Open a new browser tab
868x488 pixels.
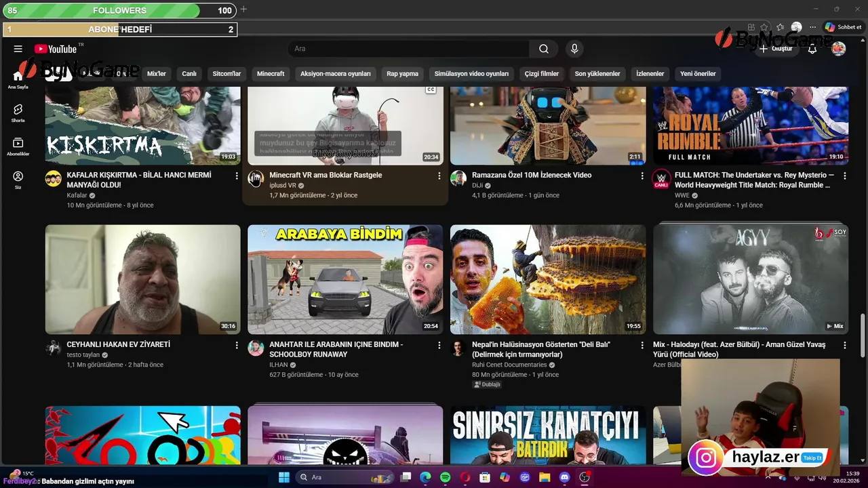tap(243, 9)
